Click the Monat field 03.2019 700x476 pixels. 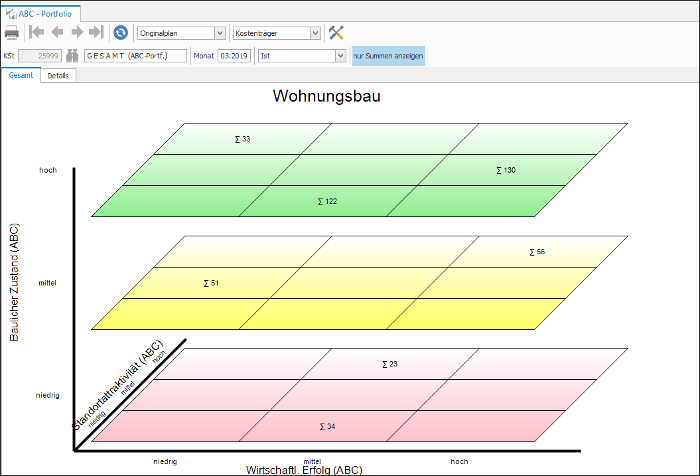(234, 56)
